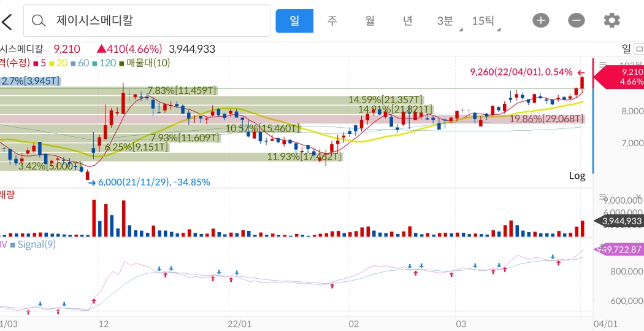Zoom out with the minus icon
Viewport: 644px width, 331px height.
577,20
